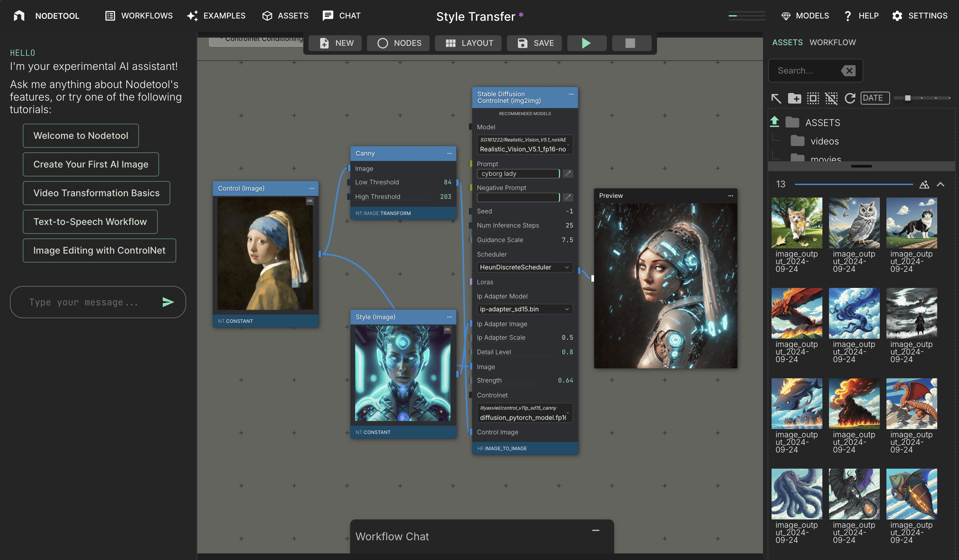Enable the Nodes view toggle

[x=400, y=43]
